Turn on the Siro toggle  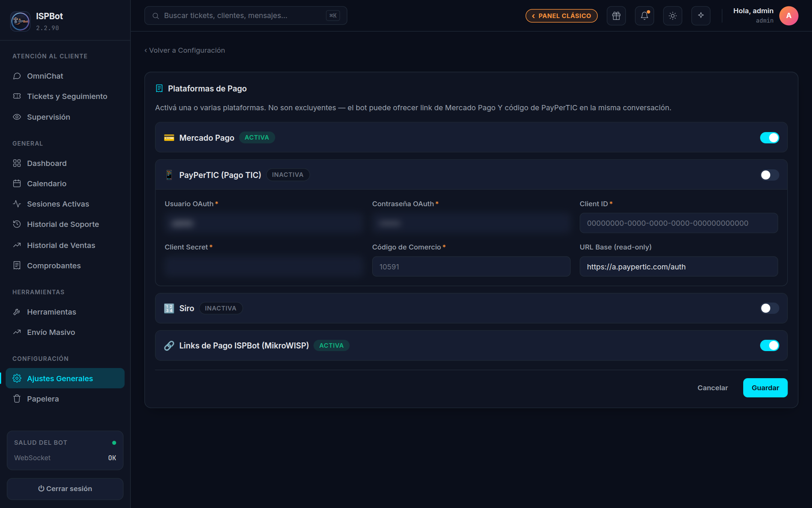[770, 308]
